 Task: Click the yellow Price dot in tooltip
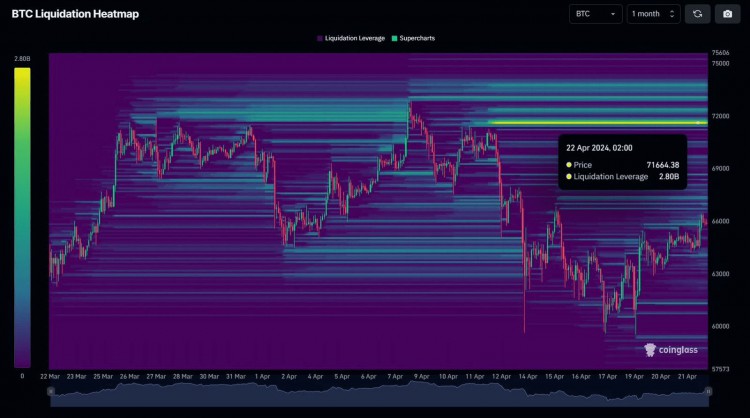tap(569, 165)
